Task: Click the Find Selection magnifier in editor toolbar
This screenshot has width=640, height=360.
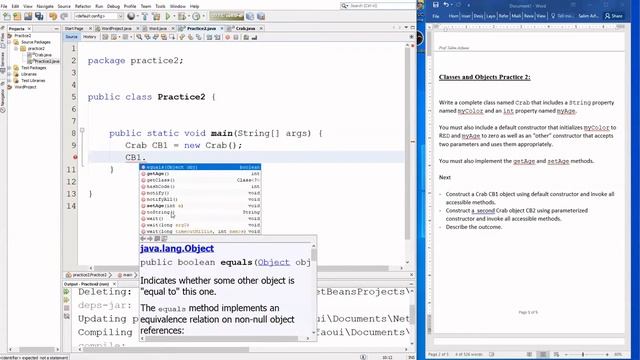Action: click(139, 37)
